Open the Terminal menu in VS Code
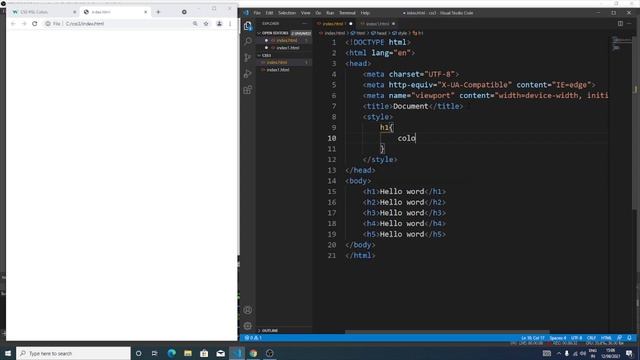 point(347,13)
